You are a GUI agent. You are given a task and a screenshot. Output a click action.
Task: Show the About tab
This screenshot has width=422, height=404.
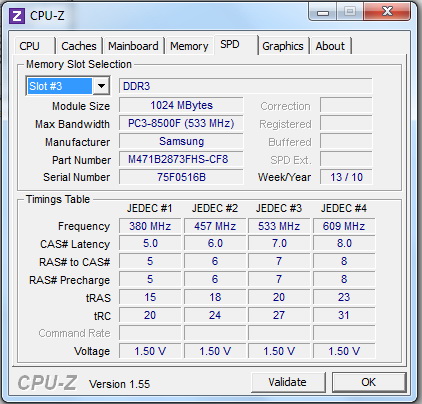coord(330,46)
